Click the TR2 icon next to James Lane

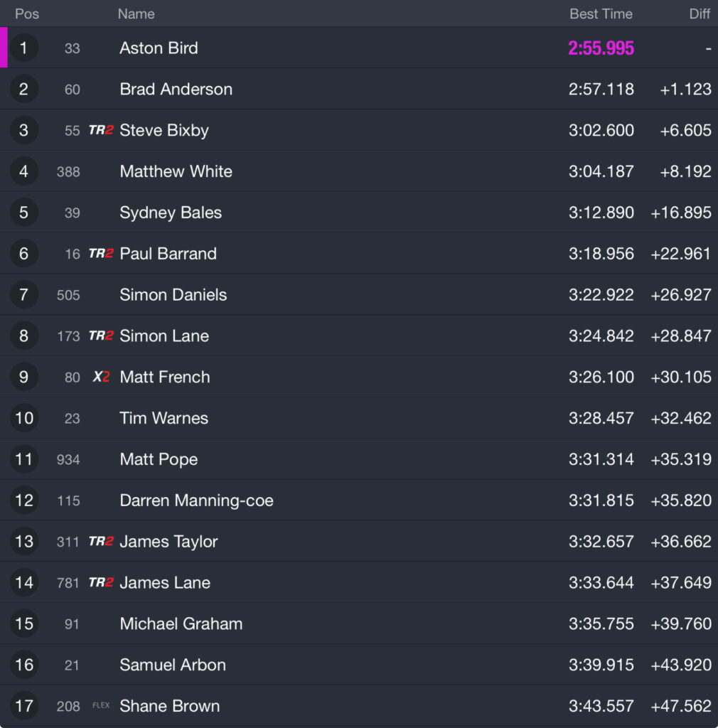(x=101, y=582)
